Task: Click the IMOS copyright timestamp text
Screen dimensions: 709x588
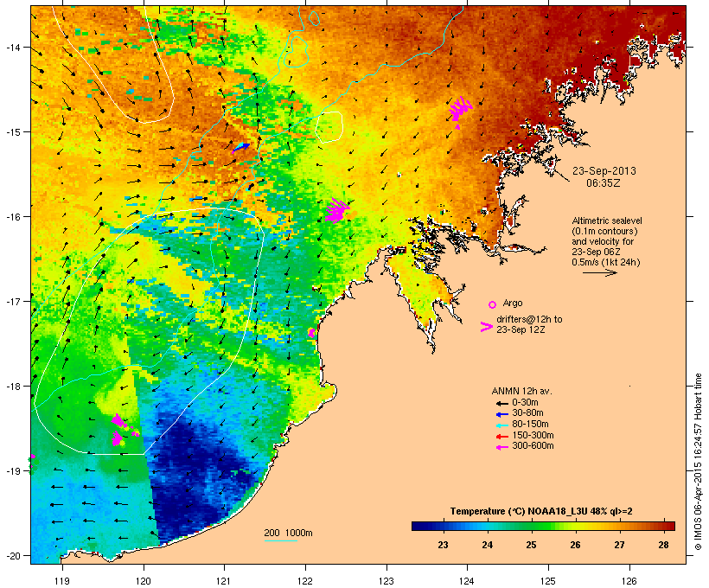Action: 698,462
